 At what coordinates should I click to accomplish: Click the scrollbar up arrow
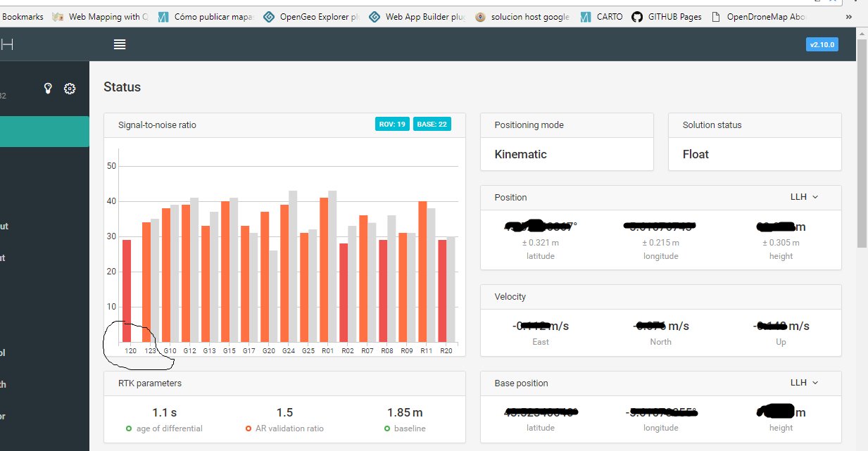pyautogui.click(x=862, y=32)
